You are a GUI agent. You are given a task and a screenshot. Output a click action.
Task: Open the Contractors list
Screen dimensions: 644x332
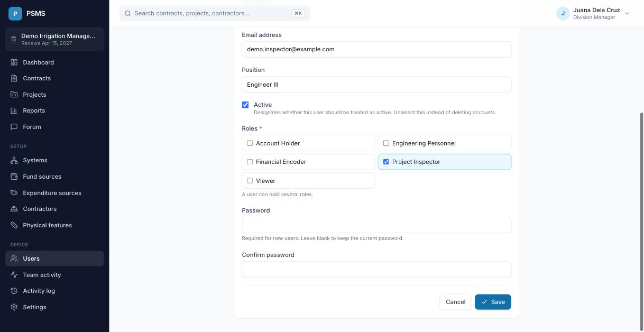tap(54, 209)
